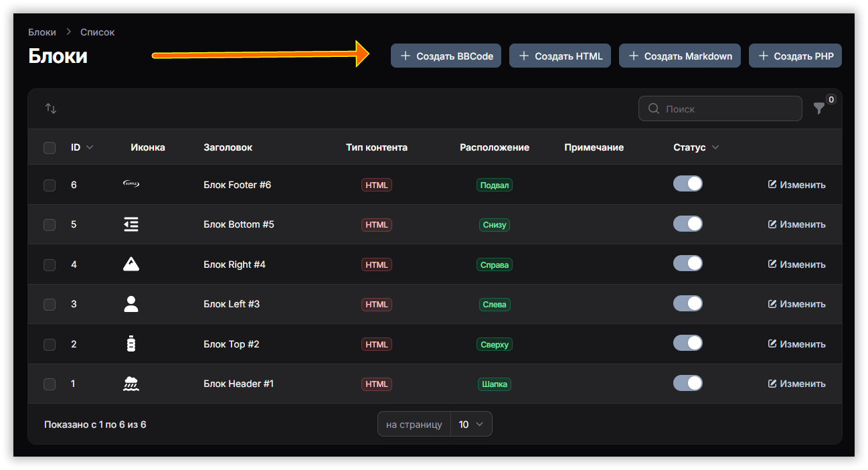Click the rain cloud icon of Блок Header #1
Viewport: 868px width, 470px height.
pos(131,384)
